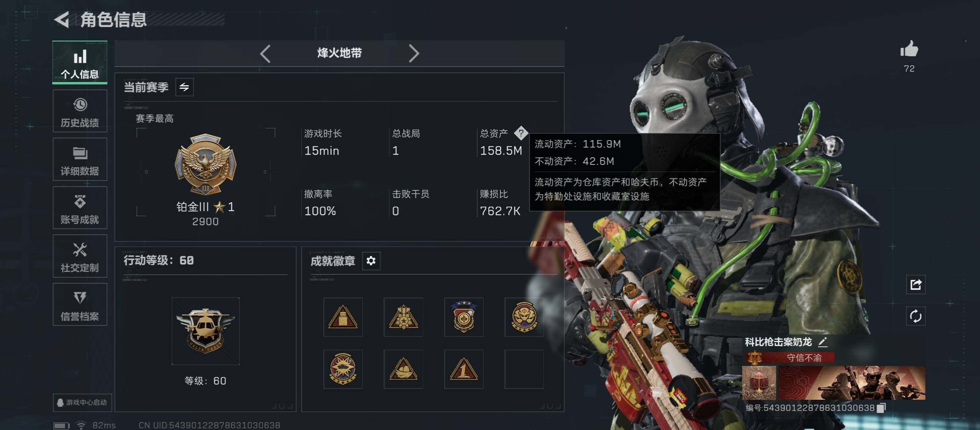Go back using the arrow beside 角色信息

[x=62, y=19]
